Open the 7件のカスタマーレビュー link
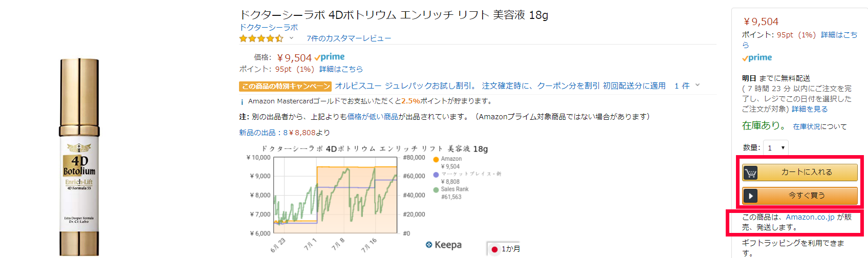This screenshot has width=868, height=258. pos(349,38)
